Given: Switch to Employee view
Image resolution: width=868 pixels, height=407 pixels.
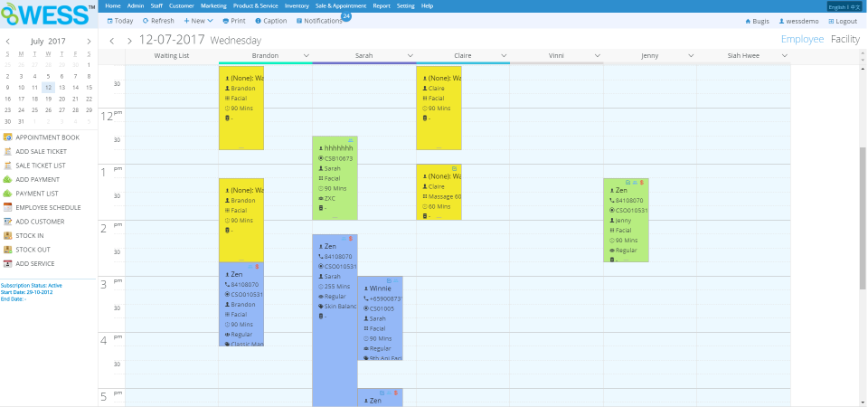Looking at the screenshot, I should coord(802,39).
